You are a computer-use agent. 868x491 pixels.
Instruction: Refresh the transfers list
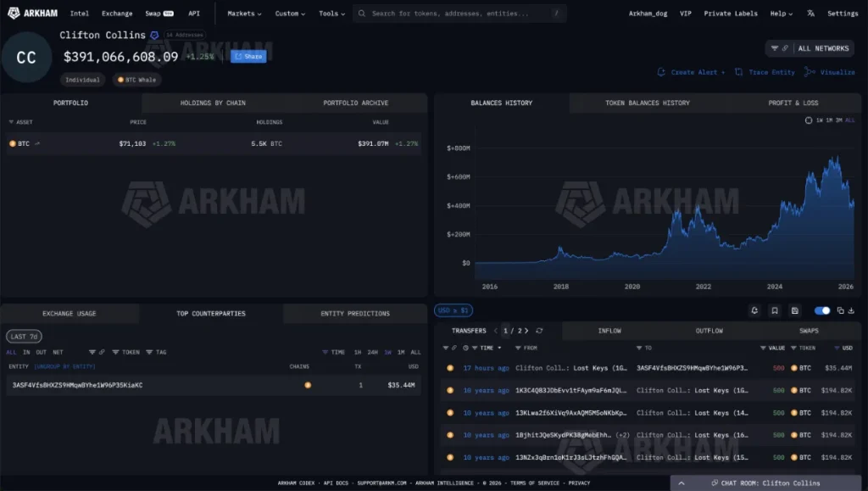click(539, 331)
